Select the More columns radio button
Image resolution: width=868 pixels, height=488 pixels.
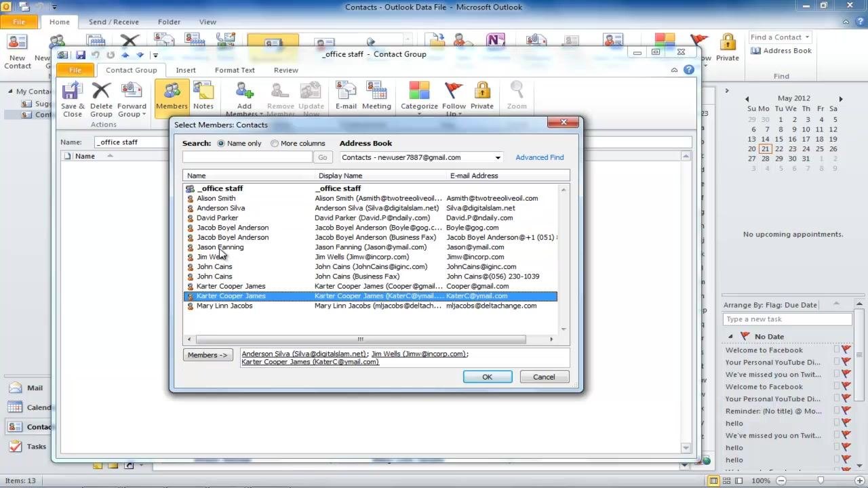274,144
